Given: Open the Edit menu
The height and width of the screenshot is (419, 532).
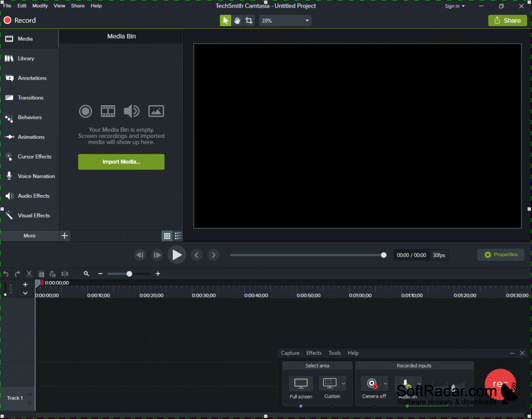Looking at the screenshot, I should 22,6.
